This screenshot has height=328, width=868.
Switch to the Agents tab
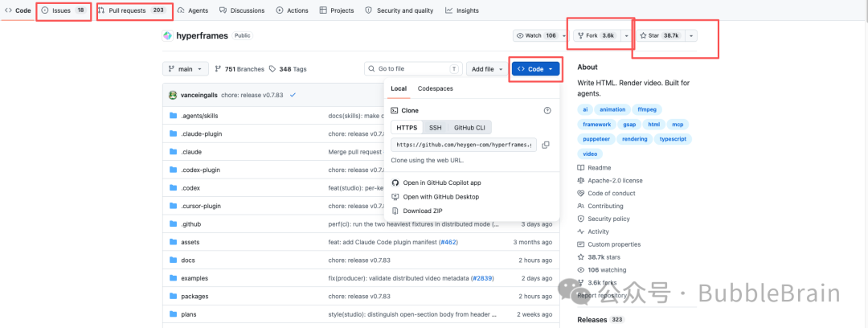coord(193,10)
